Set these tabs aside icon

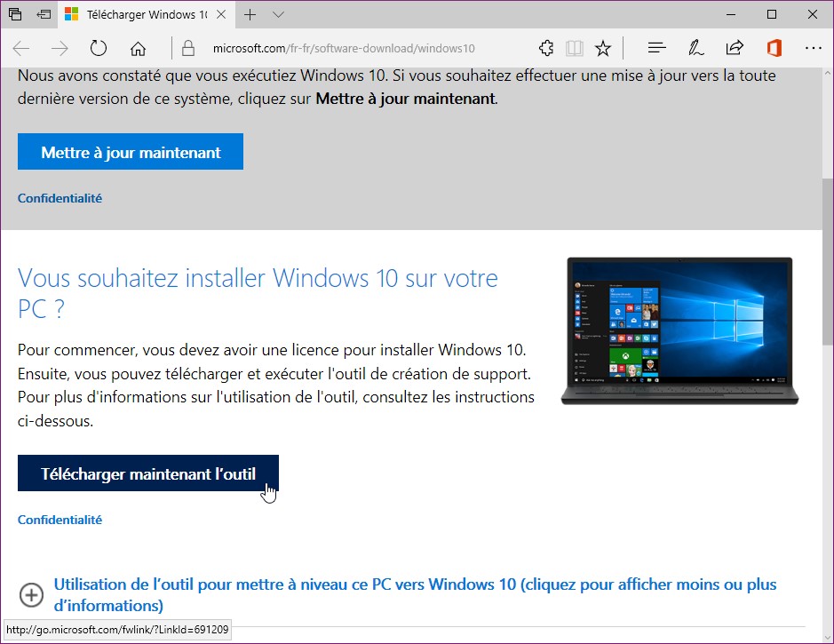(44, 14)
